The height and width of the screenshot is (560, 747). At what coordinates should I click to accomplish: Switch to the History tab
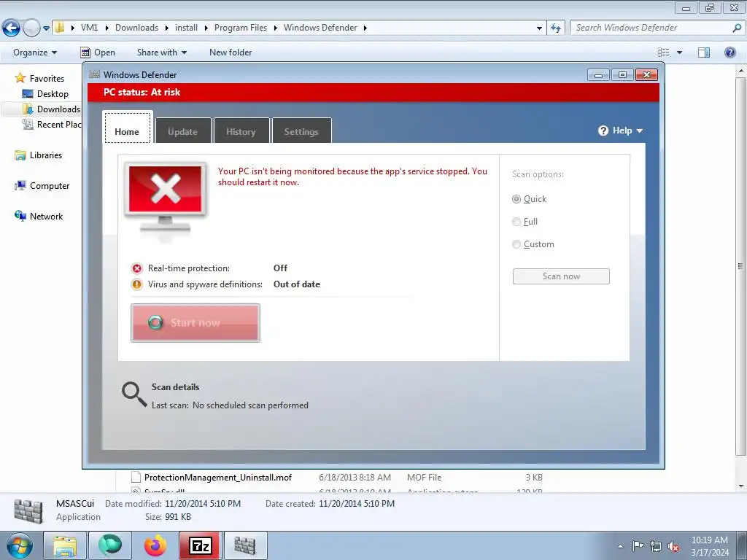coord(241,131)
